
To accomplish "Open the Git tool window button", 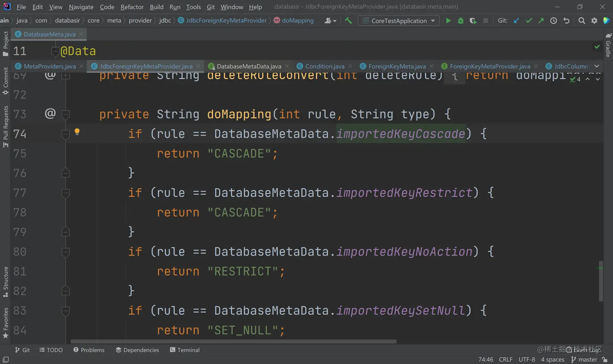I will (22, 350).
